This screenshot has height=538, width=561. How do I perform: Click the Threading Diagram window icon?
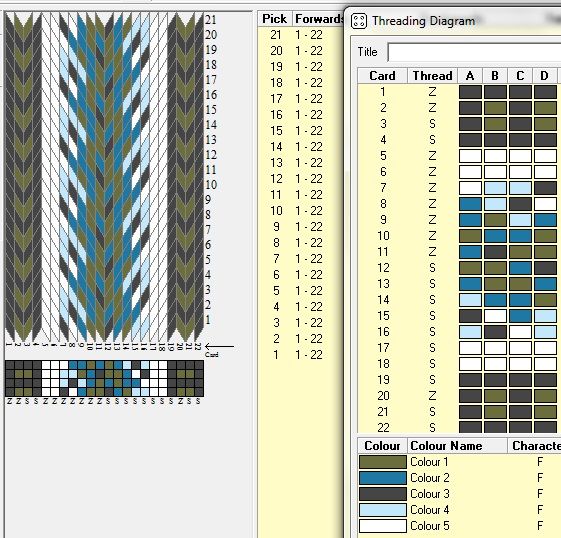[x=358, y=21]
